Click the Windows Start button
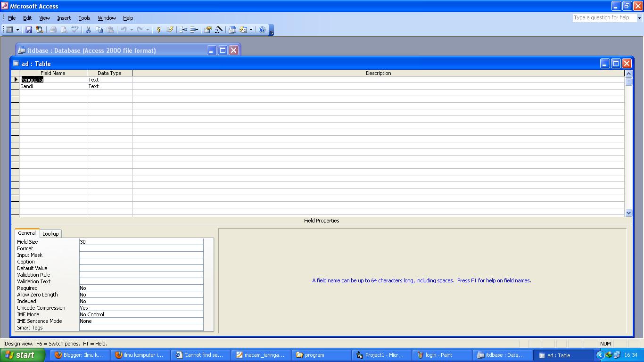This screenshot has height=362, width=644. tap(23, 355)
